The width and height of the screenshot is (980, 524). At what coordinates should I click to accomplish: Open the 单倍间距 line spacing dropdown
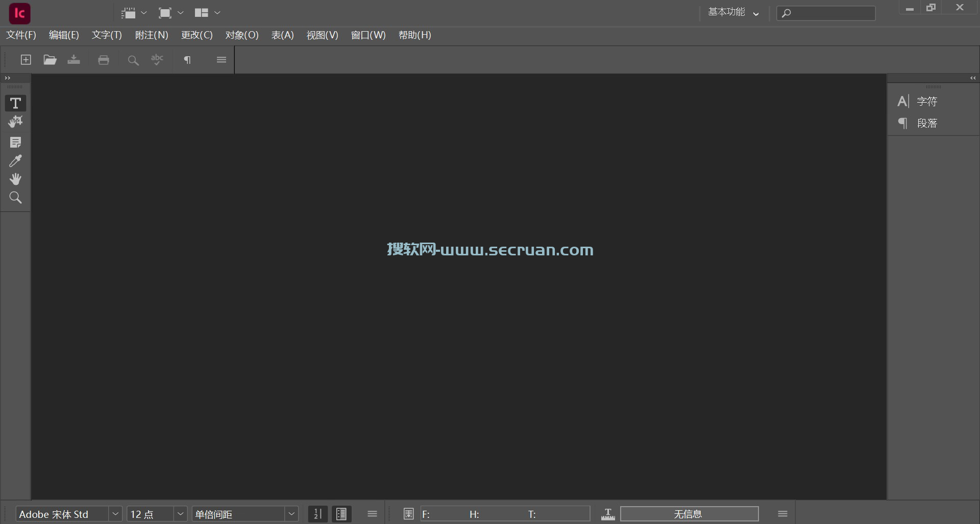[292, 514]
